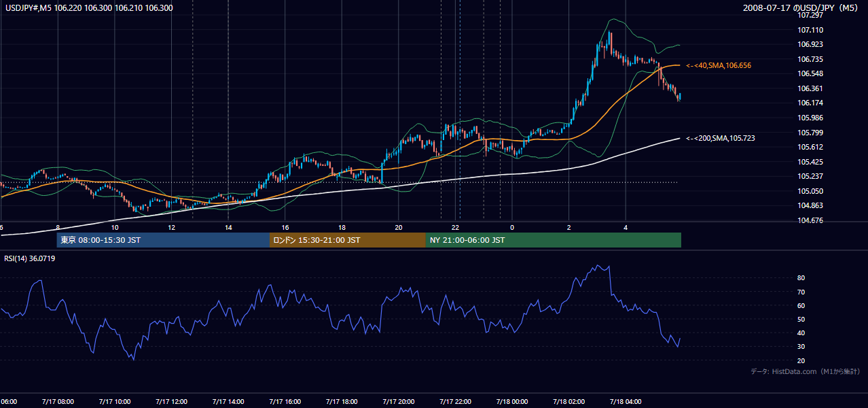Click price axis value 106.923
Viewport: 868px width, 408px height.
pos(811,44)
